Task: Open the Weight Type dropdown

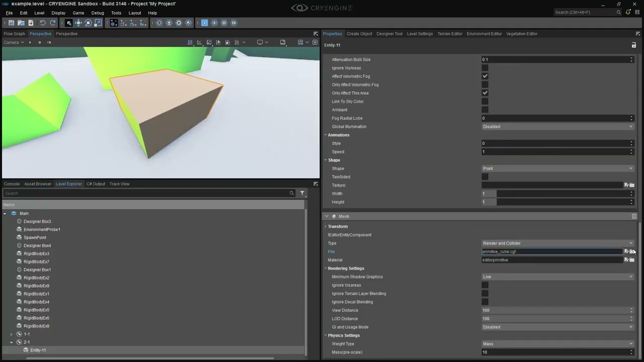Action: [557, 344]
